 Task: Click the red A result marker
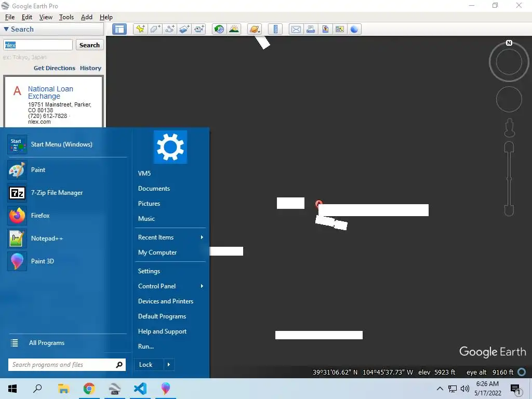coord(17,91)
